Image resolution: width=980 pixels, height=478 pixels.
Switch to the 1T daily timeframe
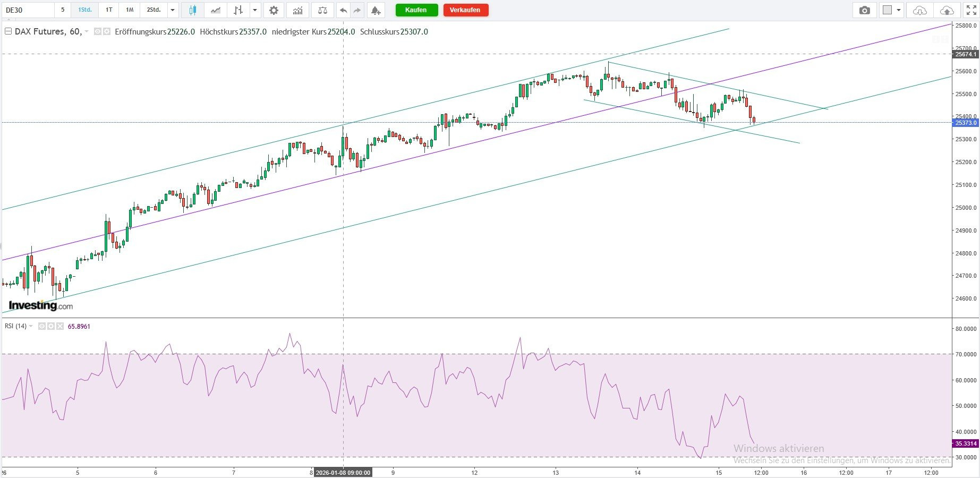109,10
